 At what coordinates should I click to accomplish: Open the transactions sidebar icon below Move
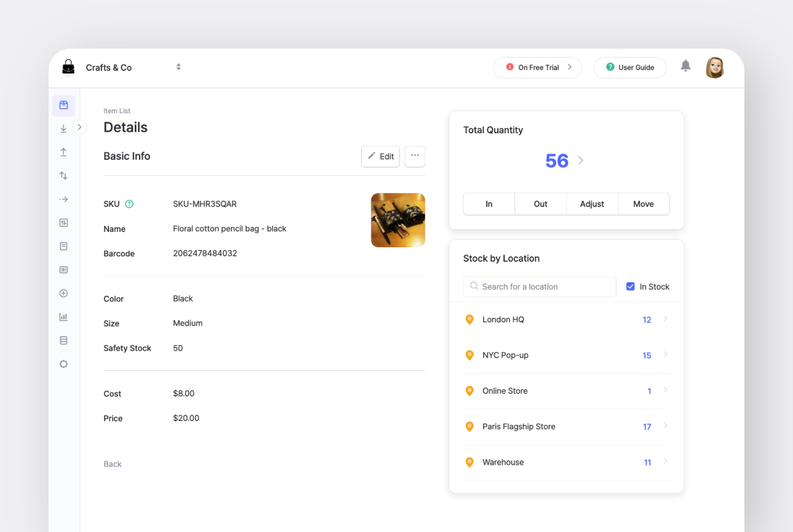click(x=64, y=222)
